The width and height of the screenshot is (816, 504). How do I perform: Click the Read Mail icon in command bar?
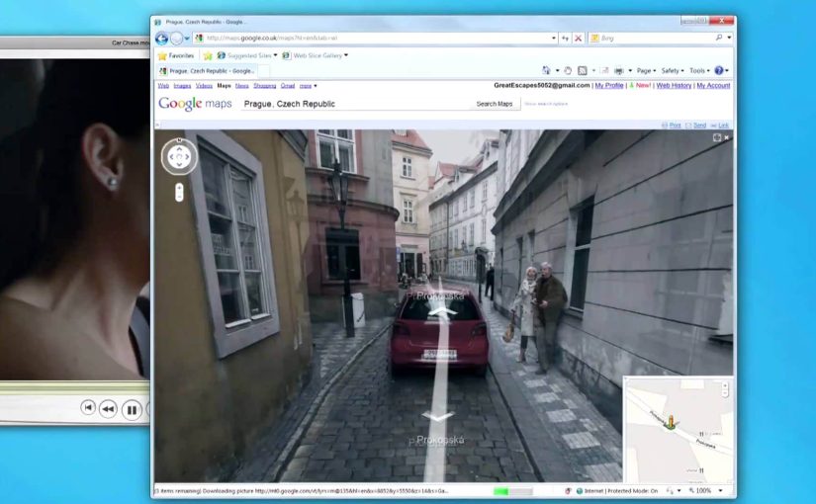[x=604, y=70]
